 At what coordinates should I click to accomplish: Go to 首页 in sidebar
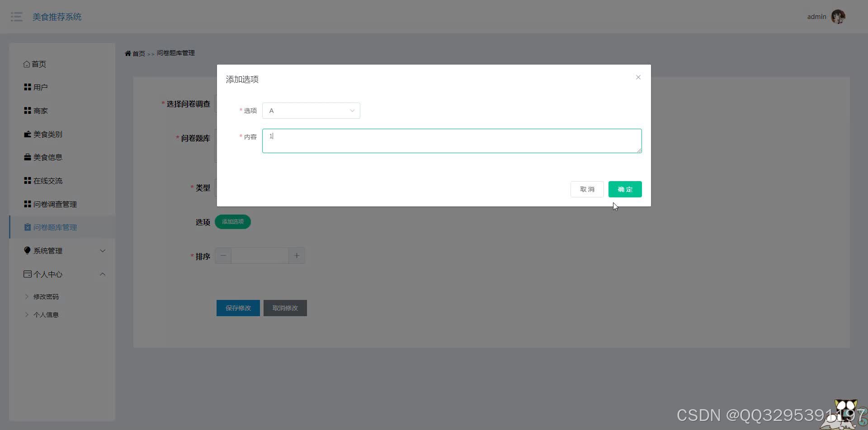coord(62,64)
